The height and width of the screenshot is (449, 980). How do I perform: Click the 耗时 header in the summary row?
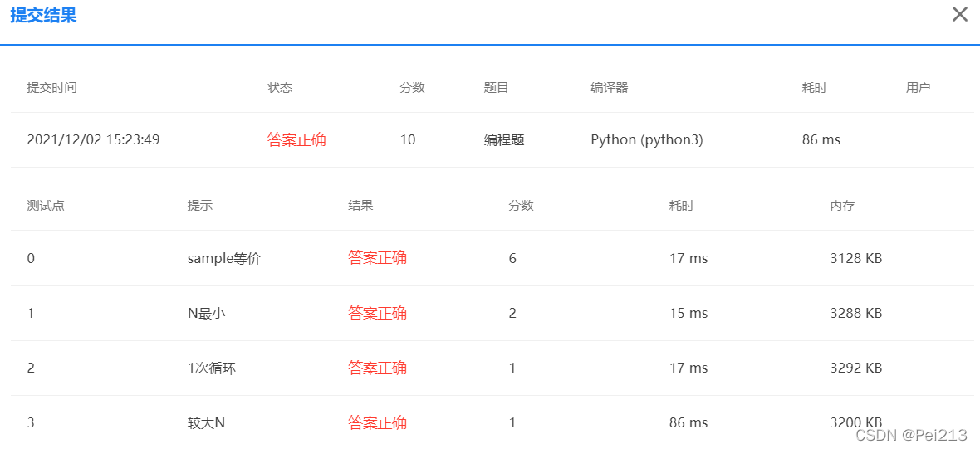click(x=815, y=88)
